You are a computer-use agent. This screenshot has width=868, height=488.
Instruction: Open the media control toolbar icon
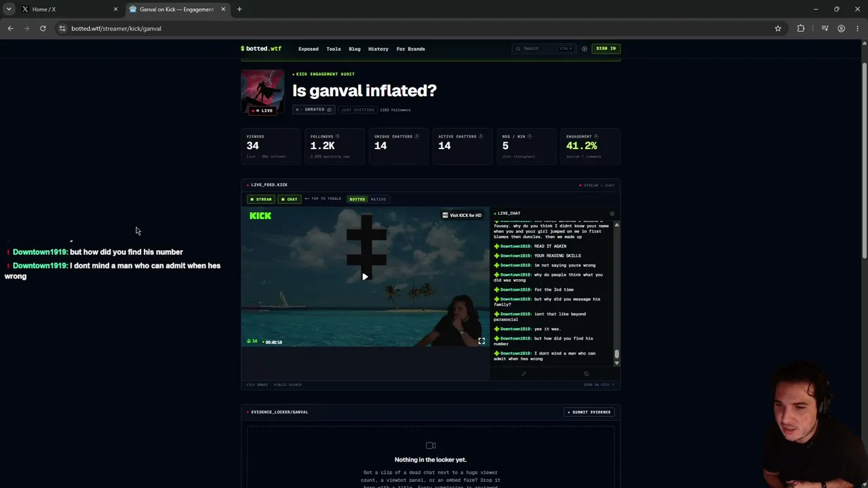pos(825,28)
